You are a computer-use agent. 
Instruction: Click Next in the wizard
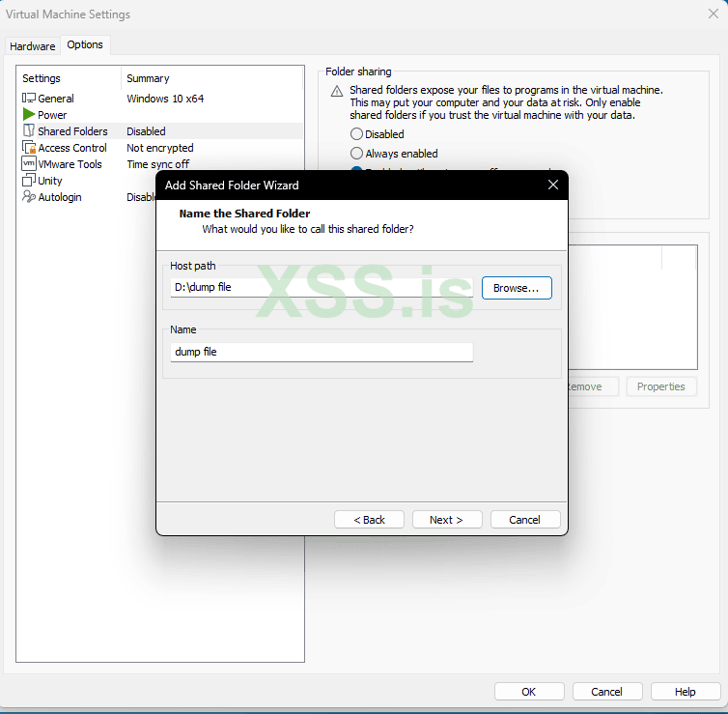click(x=447, y=520)
